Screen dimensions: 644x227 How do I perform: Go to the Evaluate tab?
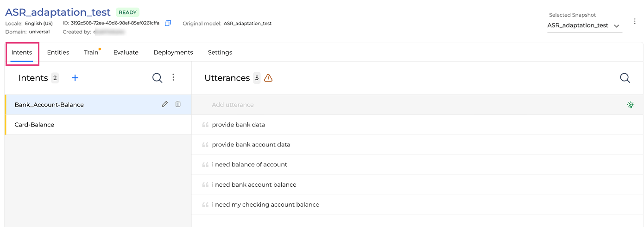pos(126,52)
